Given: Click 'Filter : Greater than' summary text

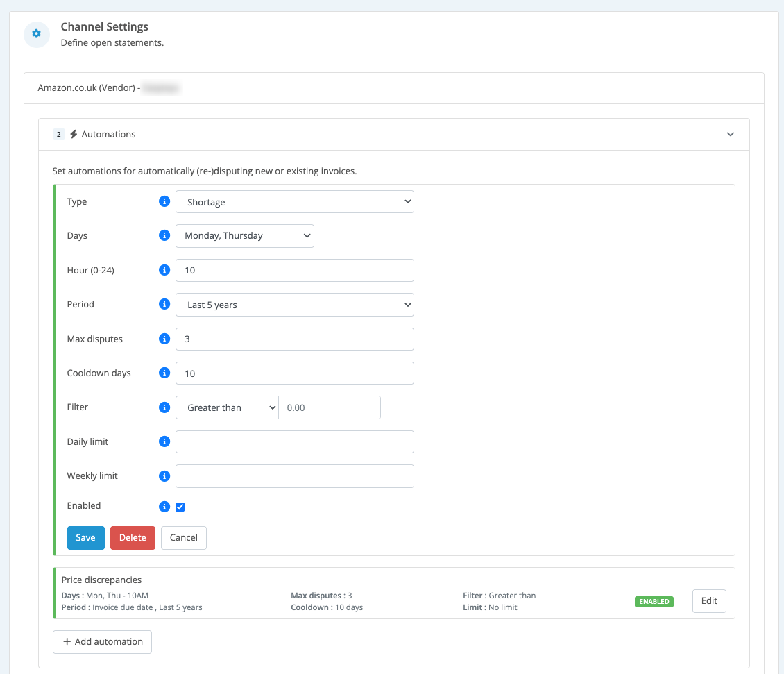Looking at the screenshot, I should coord(500,596).
